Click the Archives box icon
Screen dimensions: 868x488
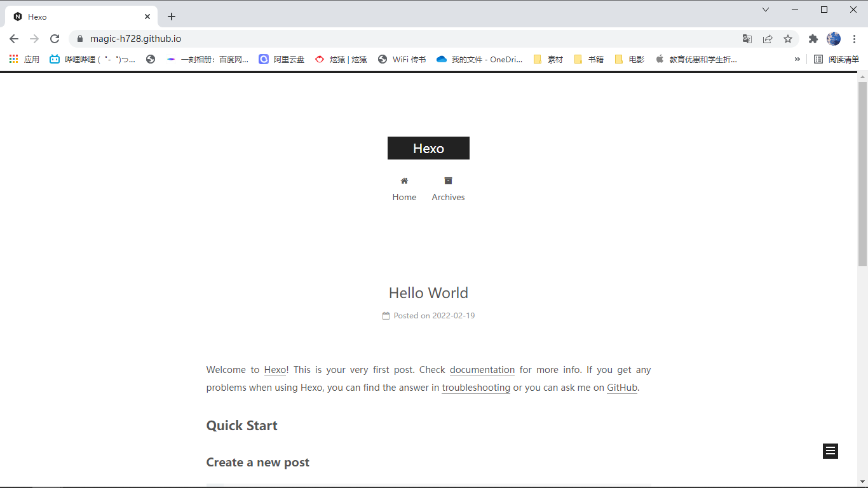tap(448, 180)
